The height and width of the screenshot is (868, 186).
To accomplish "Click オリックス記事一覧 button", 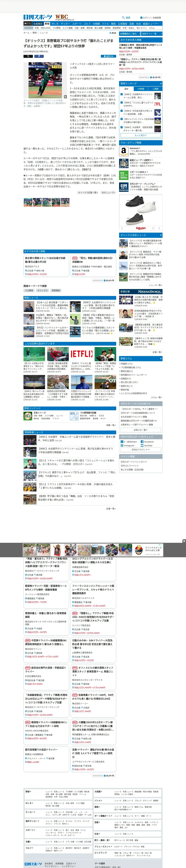I will [88, 193].
